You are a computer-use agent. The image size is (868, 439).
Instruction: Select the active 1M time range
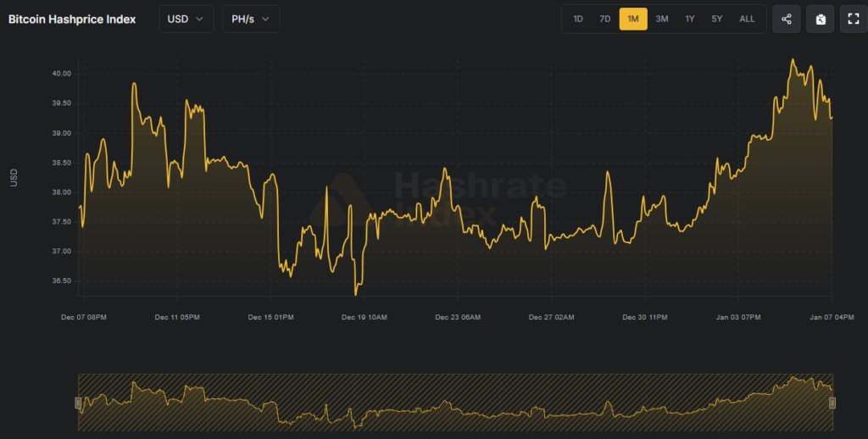633,19
